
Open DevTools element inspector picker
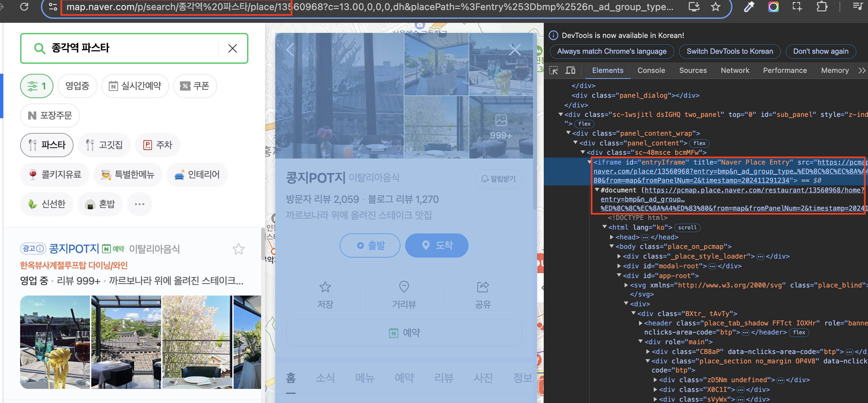(x=553, y=71)
